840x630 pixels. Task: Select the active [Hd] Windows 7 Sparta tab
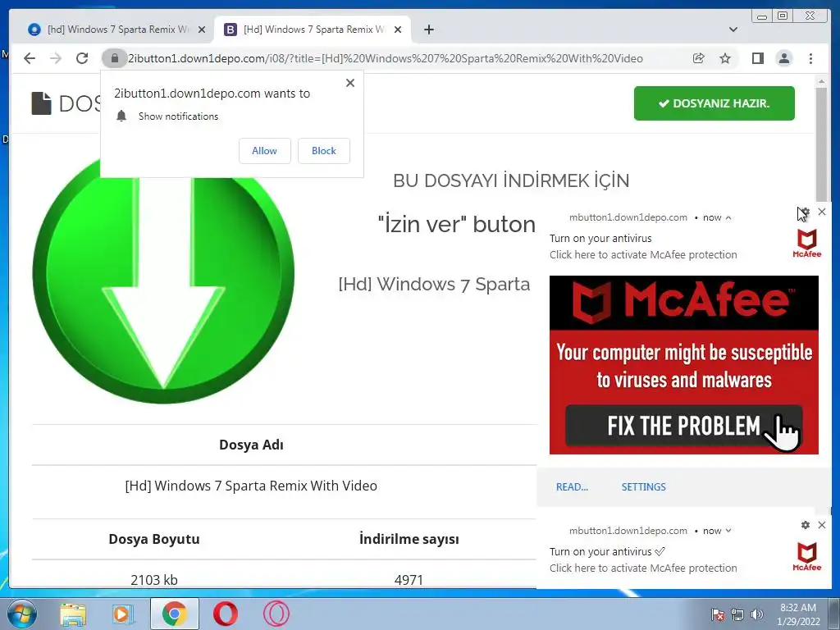click(x=313, y=30)
